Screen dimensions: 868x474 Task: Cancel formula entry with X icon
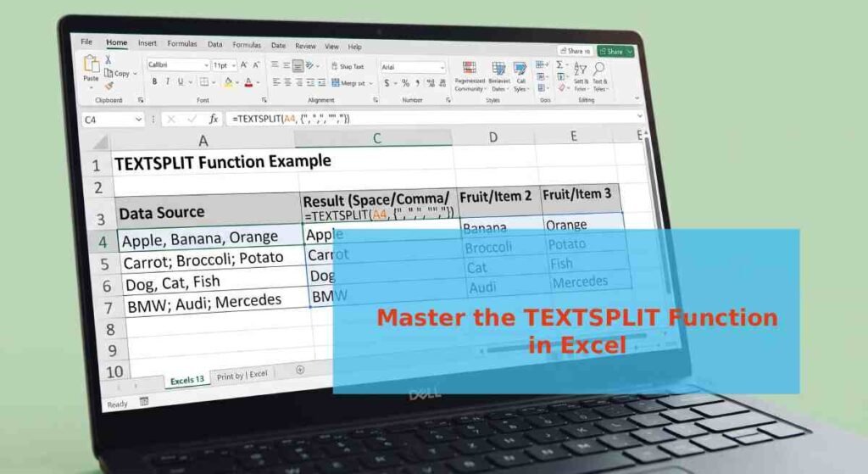pos(171,119)
